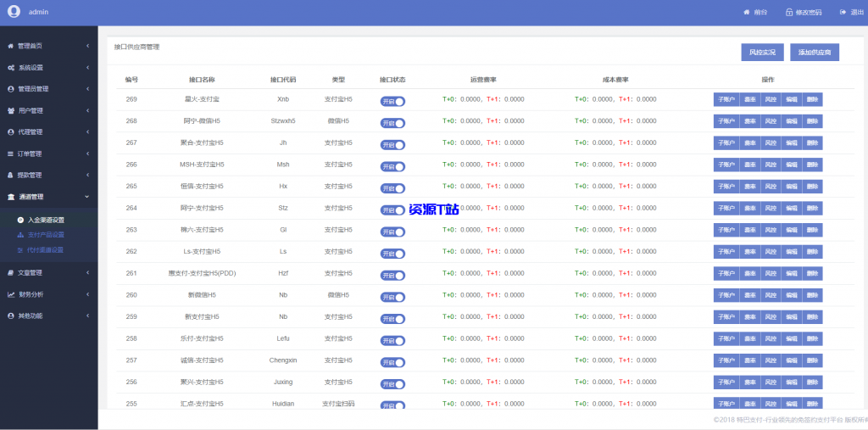Click the 修改密码 lock icon
The width and height of the screenshot is (868, 430).
click(789, 13)
